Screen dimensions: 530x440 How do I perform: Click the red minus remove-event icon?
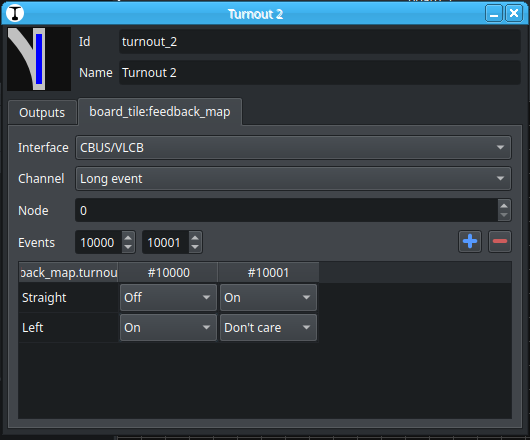click(500, 242)
